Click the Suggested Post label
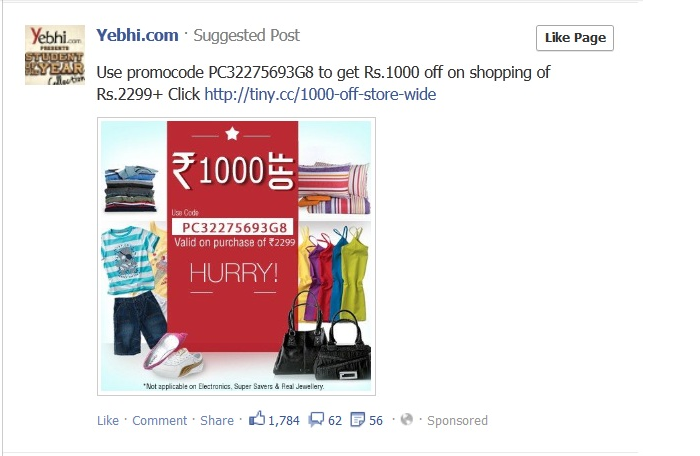 point(246,35)
